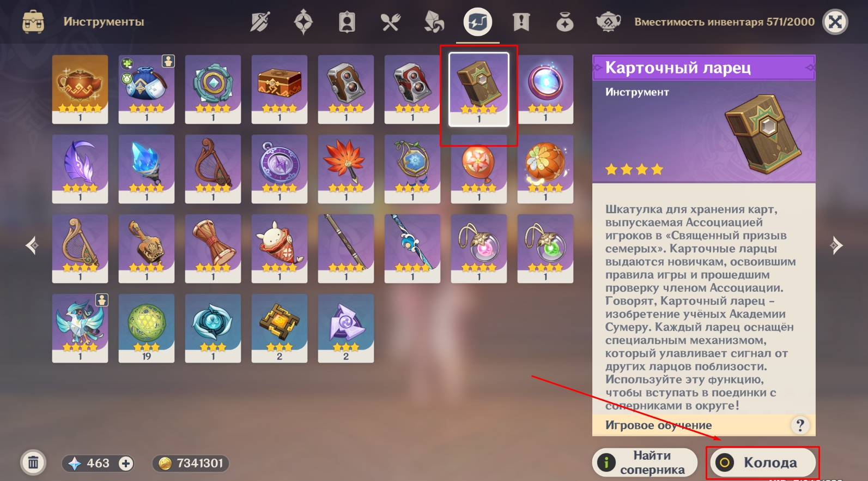Select the purple compass gadget
The width and height of the screenshot is (868, 481).
click(x=280, y=169)
